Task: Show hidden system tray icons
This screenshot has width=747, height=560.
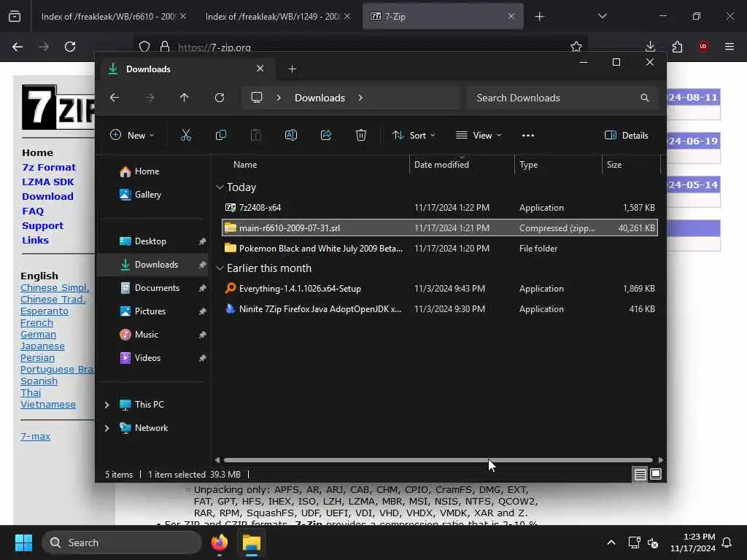Action: point(611,542)
